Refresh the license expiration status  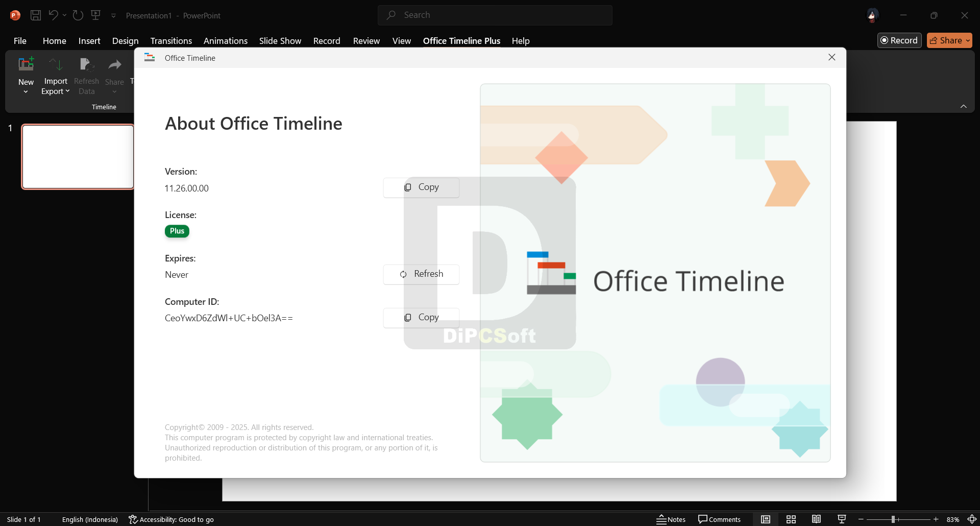421,274
